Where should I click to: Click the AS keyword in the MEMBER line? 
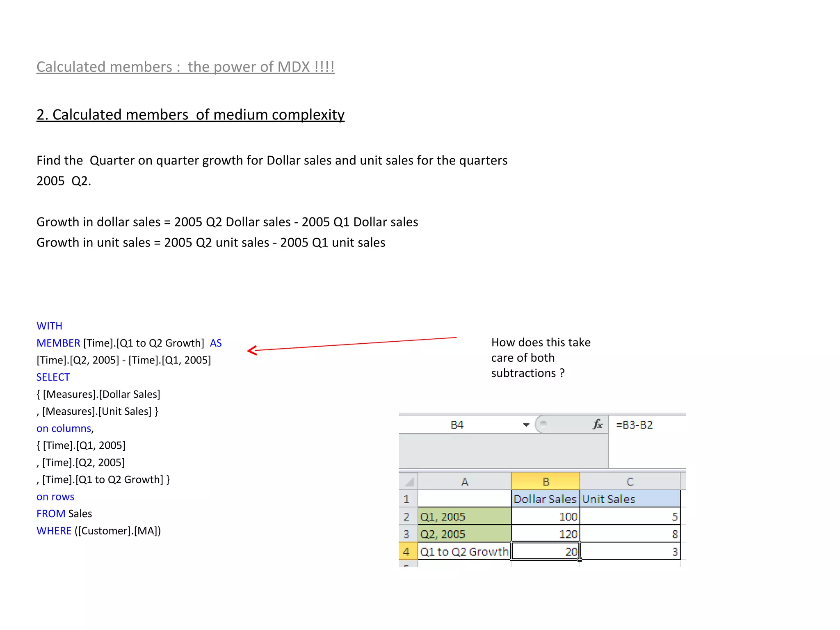point(216,343)
